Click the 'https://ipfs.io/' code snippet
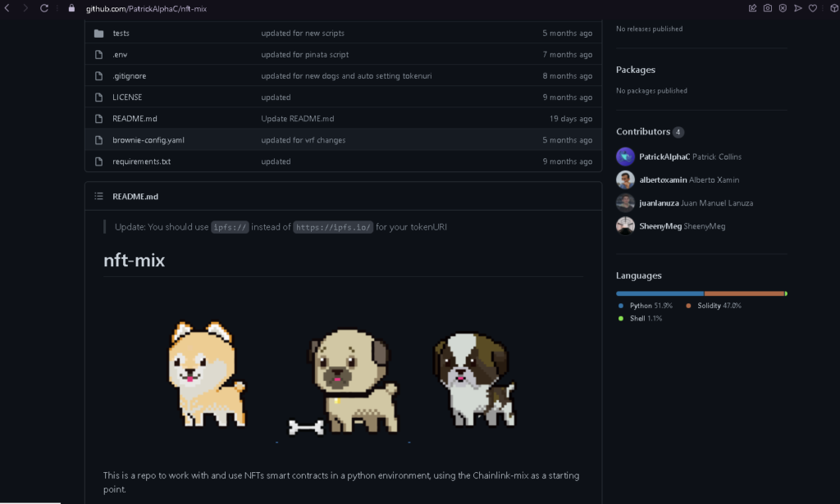This screenshot has width=840, height=504. 333,227
